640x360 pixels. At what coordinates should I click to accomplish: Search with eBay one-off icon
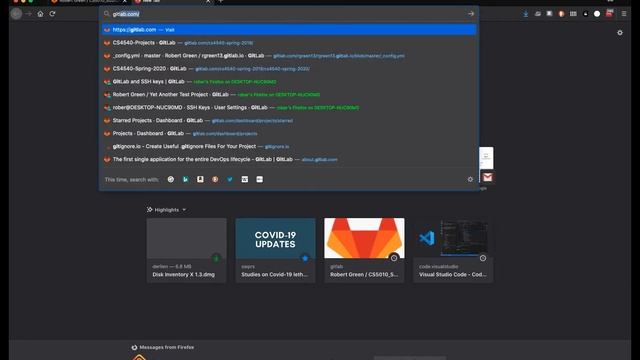pyautogui.click(x=259, y=179)
